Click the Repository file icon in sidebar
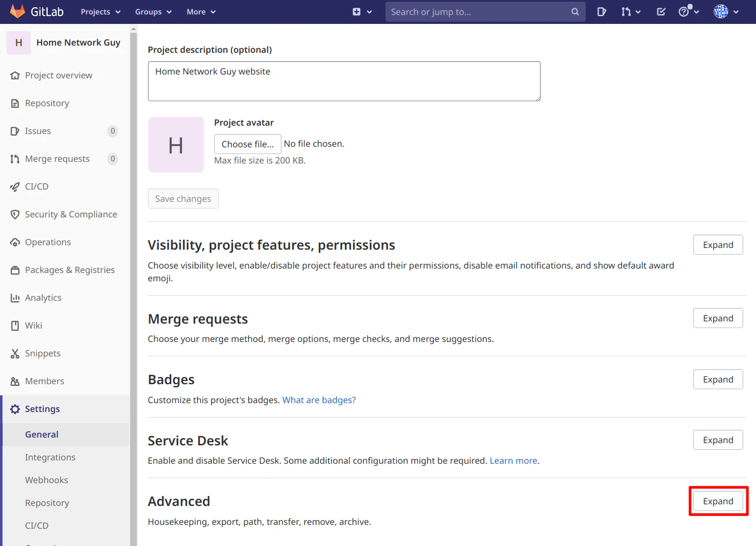The image size is (756, 546). (15, 103)
